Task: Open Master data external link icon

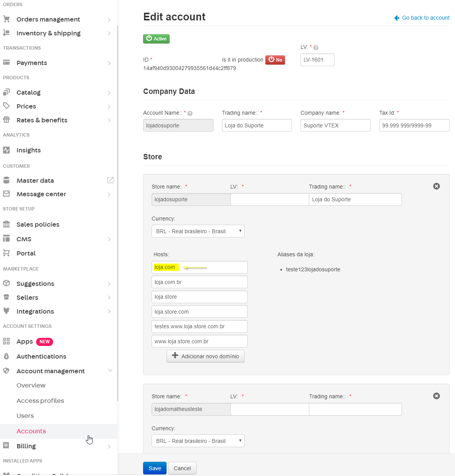Action: [110, 180]
